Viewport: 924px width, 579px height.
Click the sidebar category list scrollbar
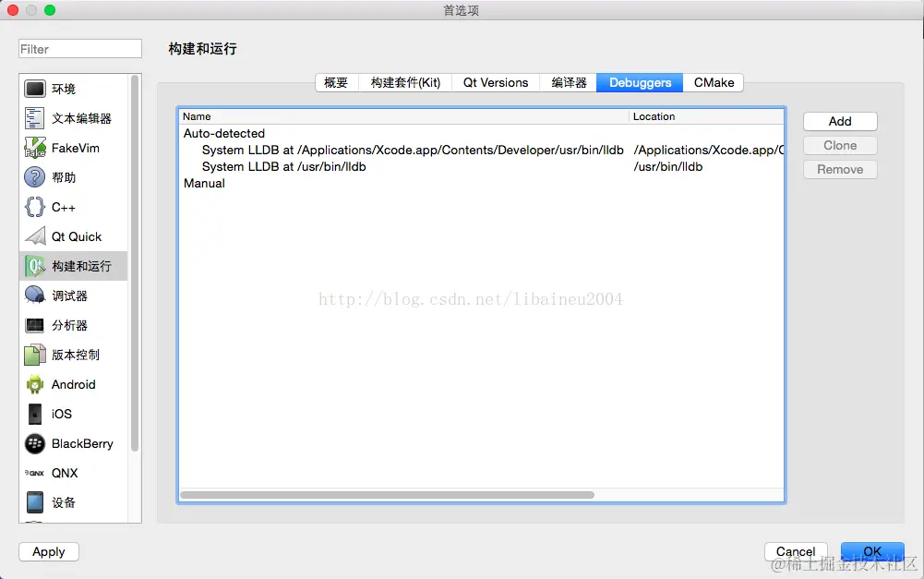click(x=135, y=263)
